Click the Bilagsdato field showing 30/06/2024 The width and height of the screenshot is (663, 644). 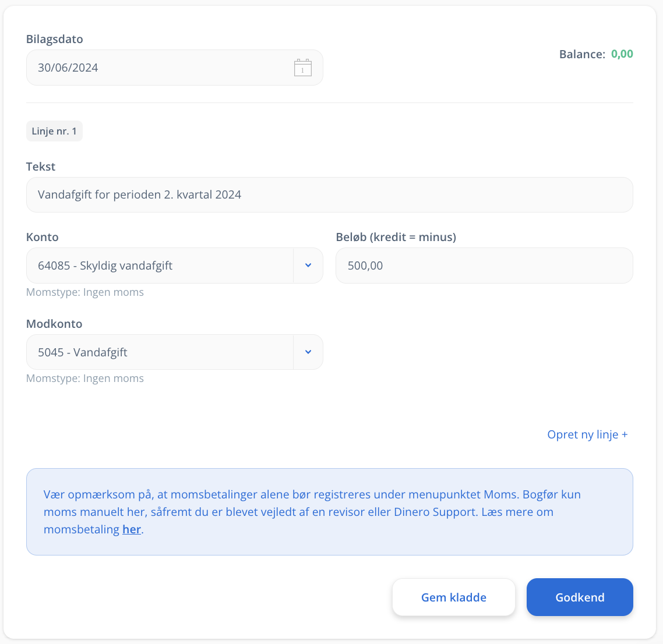175,68
